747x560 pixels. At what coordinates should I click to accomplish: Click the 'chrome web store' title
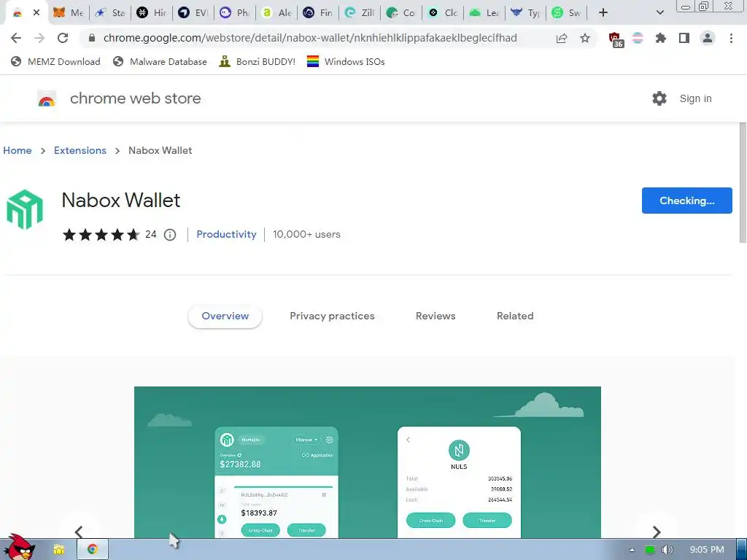[135, 98]
